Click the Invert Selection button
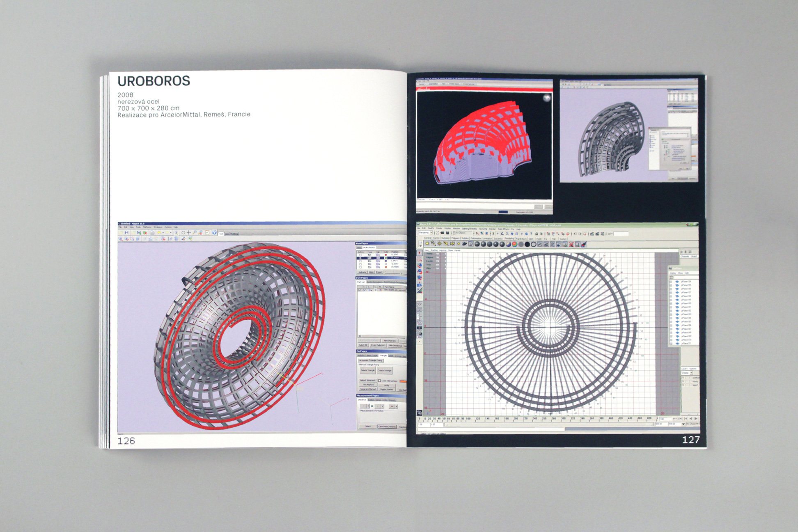This screenshot has width=798, height=532. tap(378, 345)
